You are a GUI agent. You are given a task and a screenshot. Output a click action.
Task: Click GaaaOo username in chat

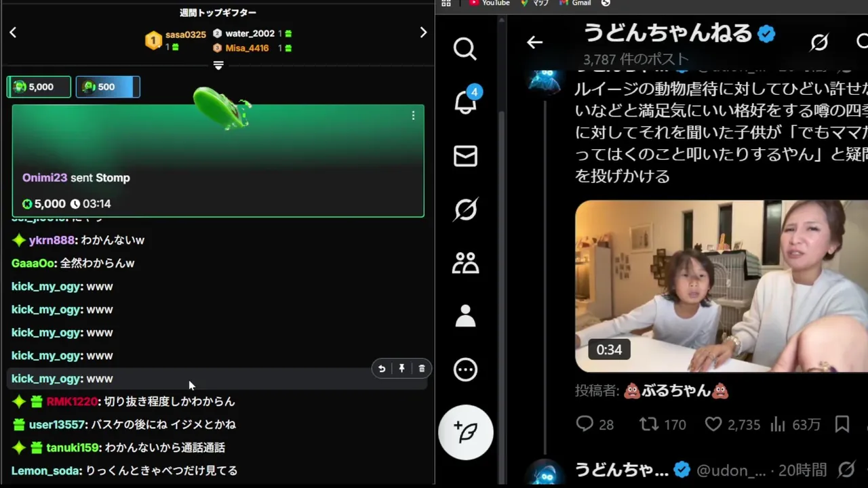pyautogui.click(x=33, y=263)
